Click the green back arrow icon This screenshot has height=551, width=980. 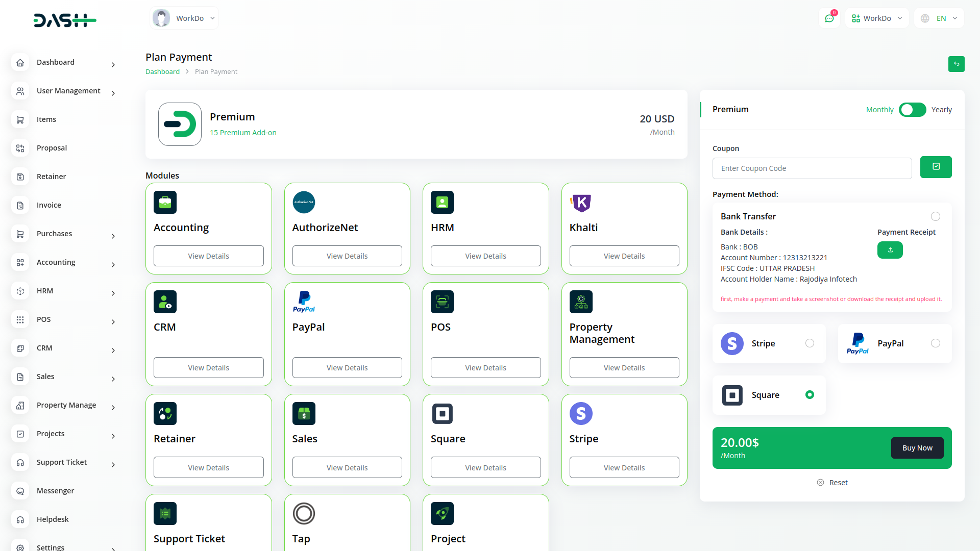pos(956,64)
